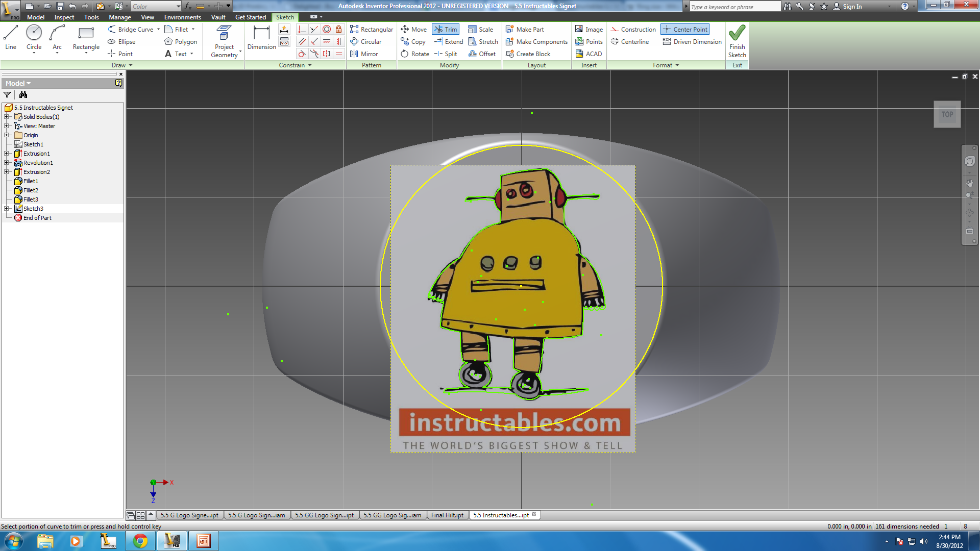This screenshot has width=980, height=551.
Task: Expand the Origin folder node
Action: [x=7, y=135]
